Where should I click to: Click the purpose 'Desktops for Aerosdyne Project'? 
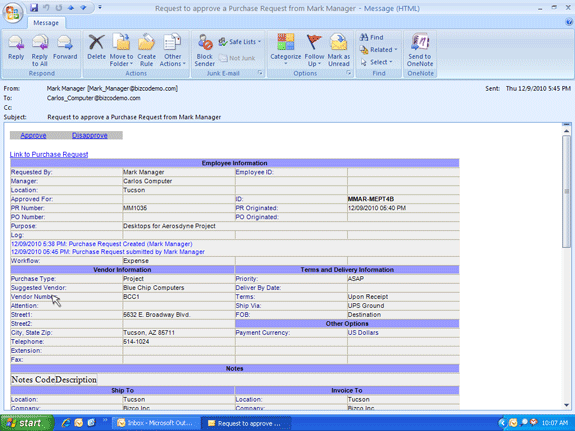tap(169, 226)
